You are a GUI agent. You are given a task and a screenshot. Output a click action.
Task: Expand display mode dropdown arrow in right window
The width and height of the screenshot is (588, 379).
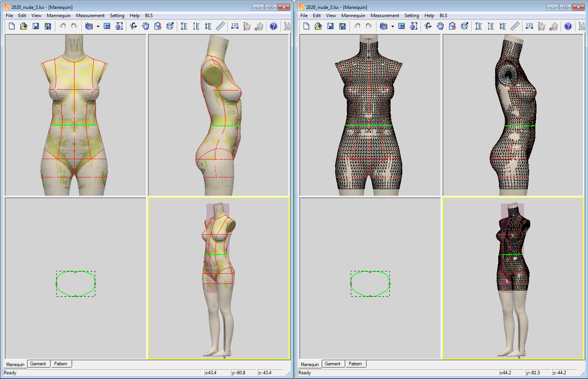(393, 27)
